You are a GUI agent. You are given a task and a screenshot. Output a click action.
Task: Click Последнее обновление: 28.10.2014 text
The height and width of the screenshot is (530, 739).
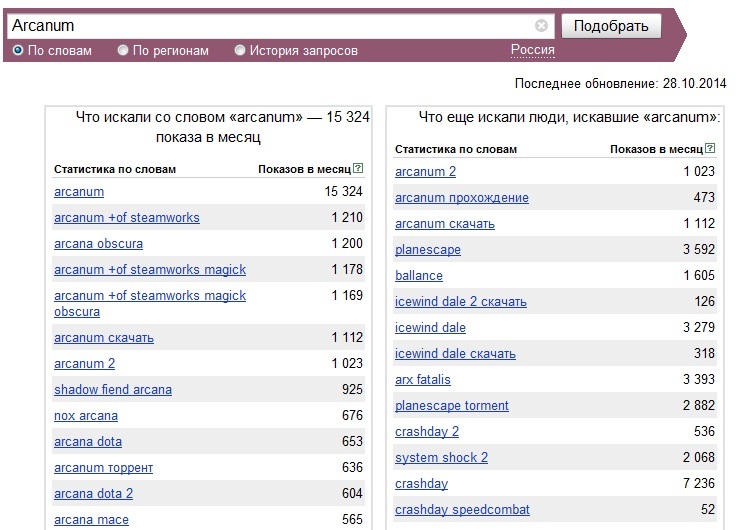click(620, 83)
